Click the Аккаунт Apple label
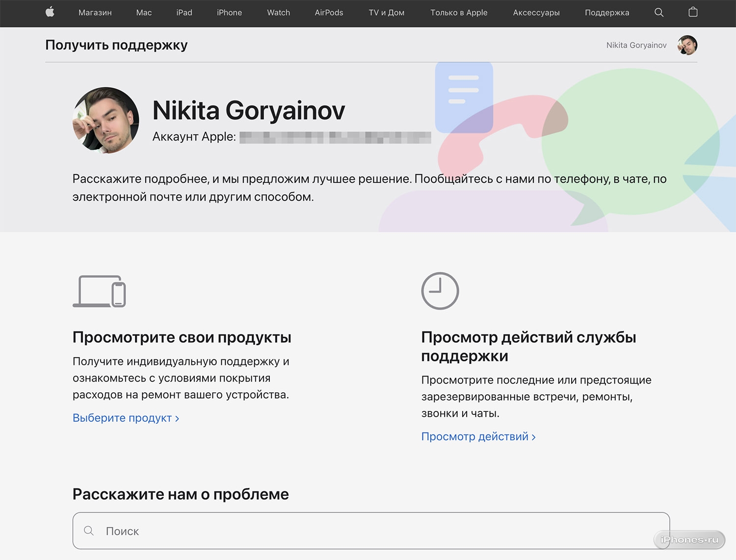This screenshot has height=560, width=736. tap(194, 136)
